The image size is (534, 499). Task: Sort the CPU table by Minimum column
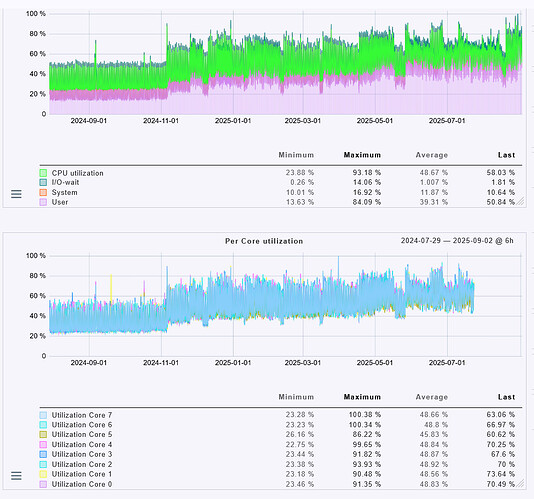pyautogui.click(x=296, y=155)
